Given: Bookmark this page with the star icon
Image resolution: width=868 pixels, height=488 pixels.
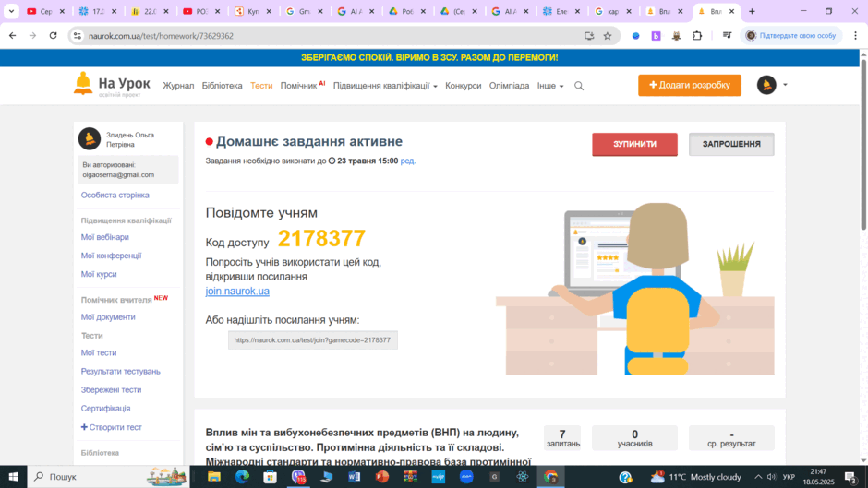Looking at the screenshot, I should (608, 36).
